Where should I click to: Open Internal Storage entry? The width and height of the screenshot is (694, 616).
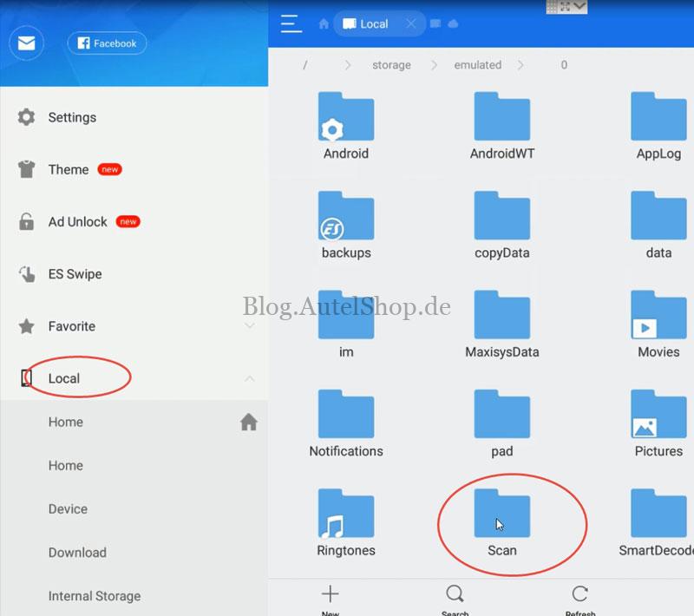94,596
